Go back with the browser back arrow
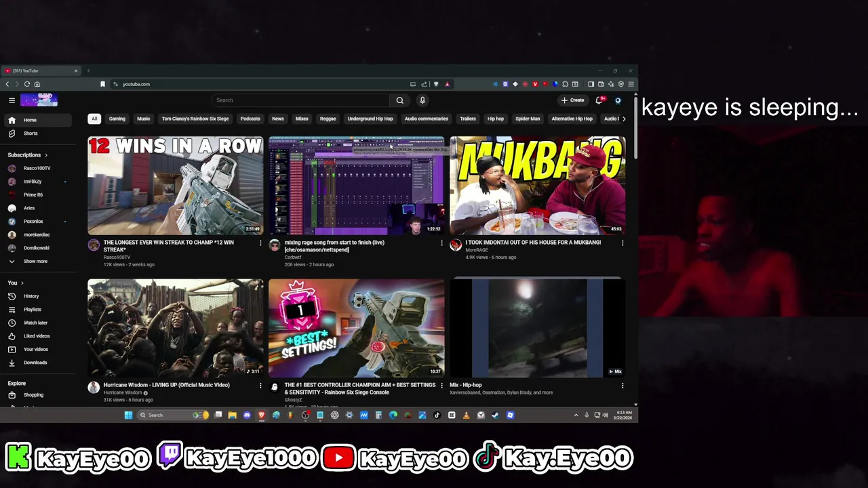 click(7, 84)
